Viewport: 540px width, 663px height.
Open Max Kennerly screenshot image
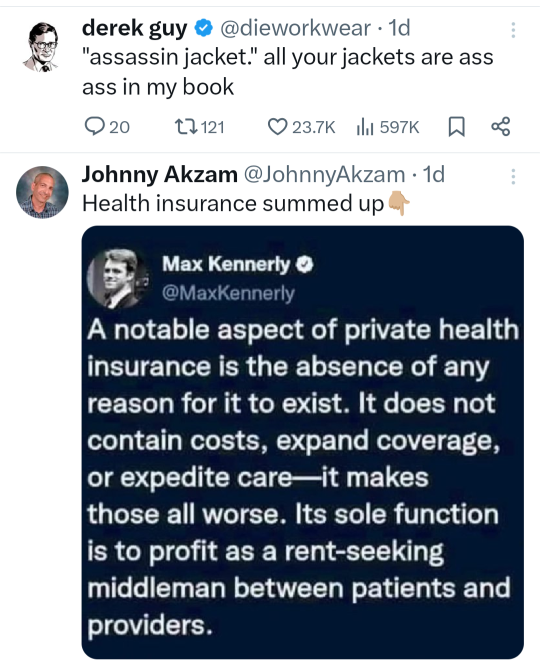pos(302,442)
